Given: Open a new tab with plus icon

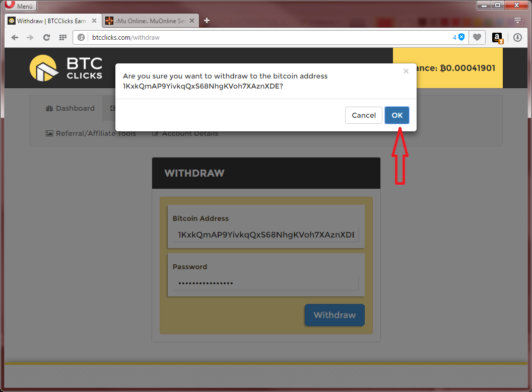Looking at the screenshot, I should tap(207, 21).
